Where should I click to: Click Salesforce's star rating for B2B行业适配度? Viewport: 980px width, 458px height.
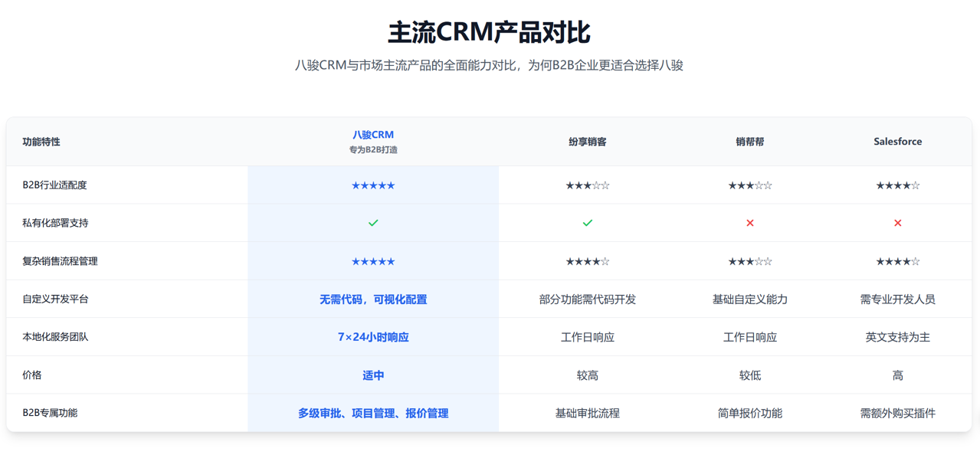tap(897, 185)
